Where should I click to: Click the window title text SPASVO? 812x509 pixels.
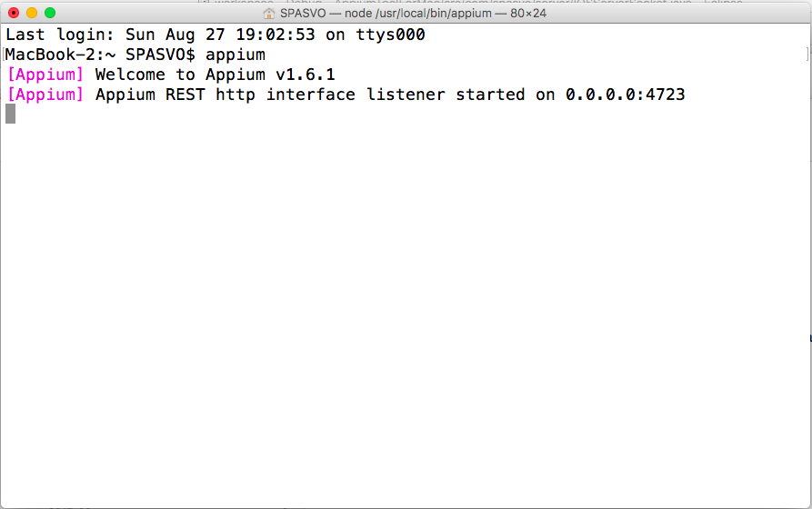(x=305, y=13)
